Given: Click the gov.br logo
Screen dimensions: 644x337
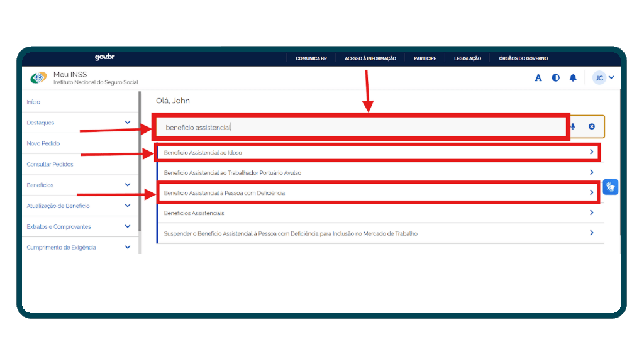Looking at the screenshot, I should tap(104, 58).
